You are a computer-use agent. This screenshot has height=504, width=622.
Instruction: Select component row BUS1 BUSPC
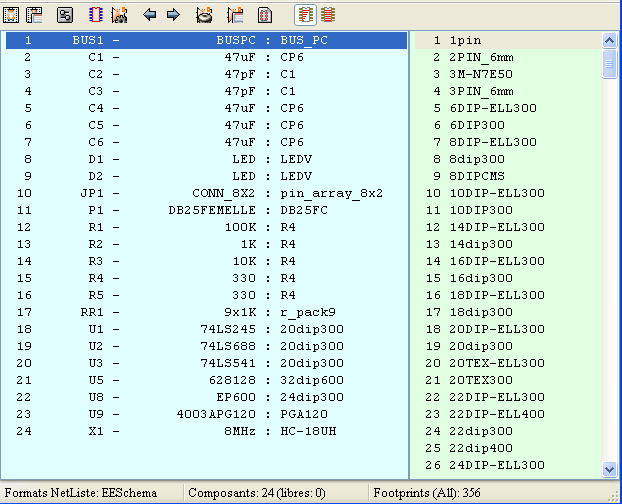coord(206,40)
